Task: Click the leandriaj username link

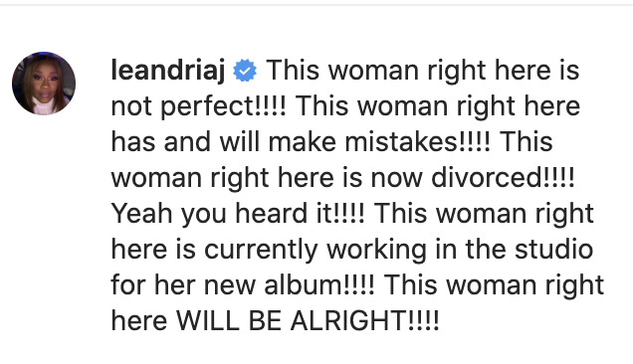Action: click(x=168, y=71)
